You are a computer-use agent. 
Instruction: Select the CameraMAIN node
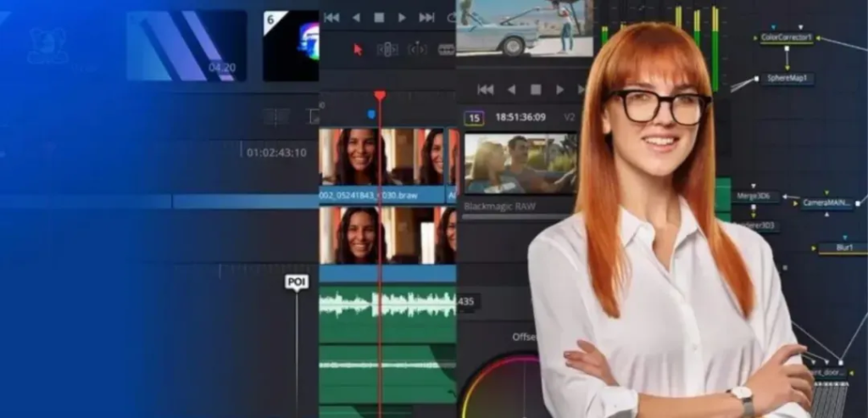point(826,203)
